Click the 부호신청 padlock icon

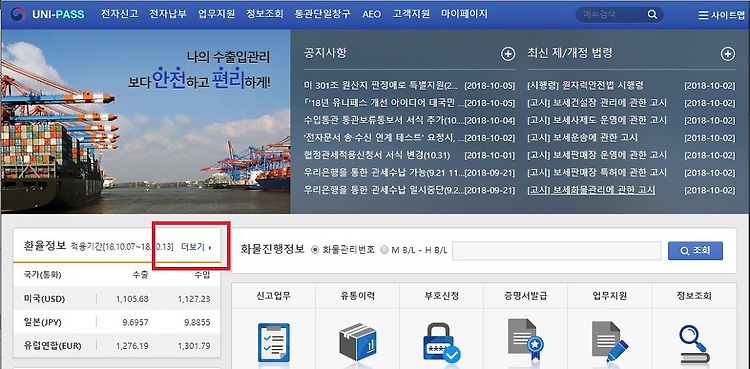(441, 344)
